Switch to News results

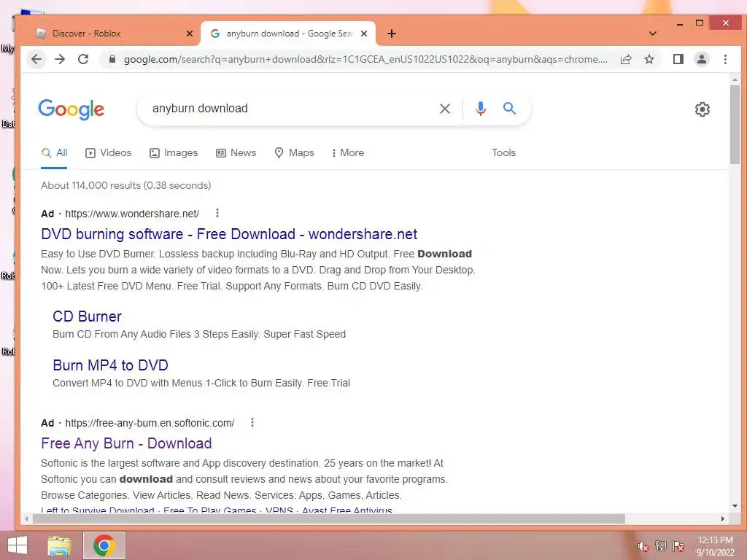click(236, 153)
